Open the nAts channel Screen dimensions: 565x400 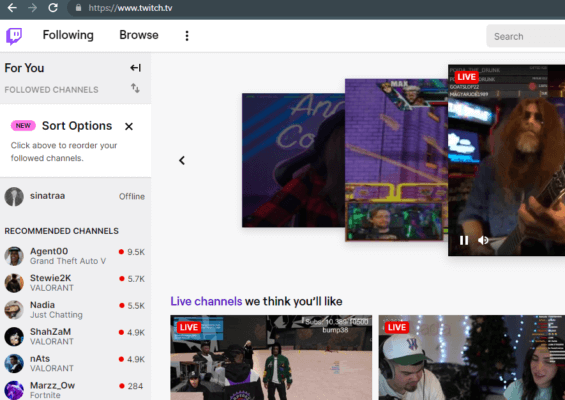pyautogui.click(x=40, y=359)
